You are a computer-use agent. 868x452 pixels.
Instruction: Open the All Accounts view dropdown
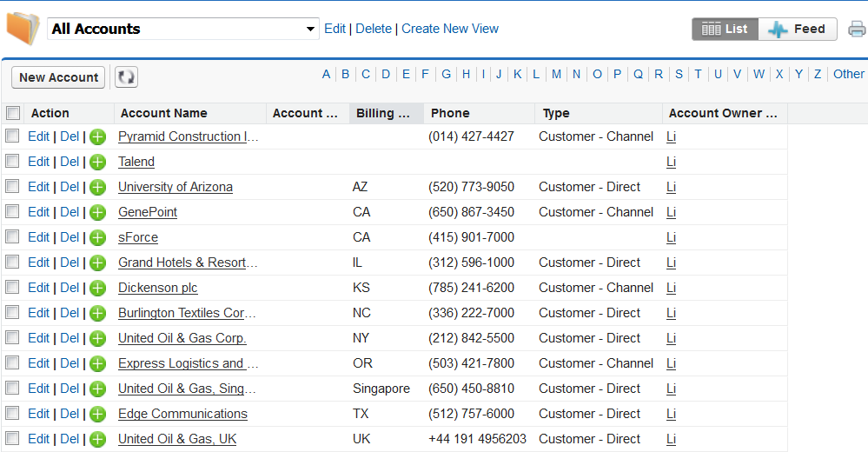click(183, 29)
